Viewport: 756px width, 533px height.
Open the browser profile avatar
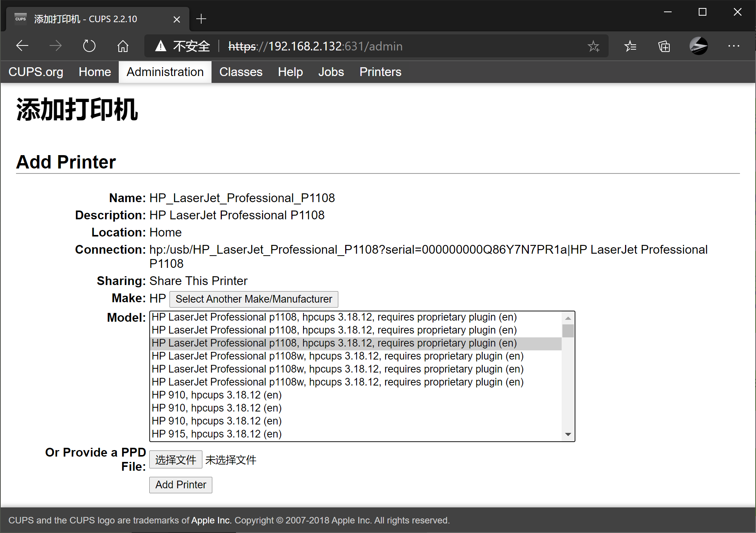[x=699, y=46]
